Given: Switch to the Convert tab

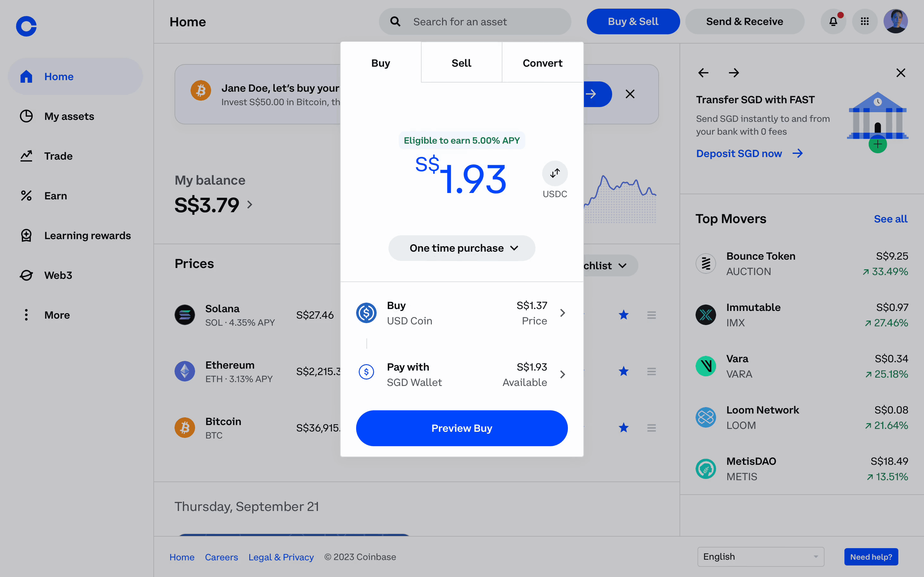Looking at the screenshot, I should coord(542,63).
